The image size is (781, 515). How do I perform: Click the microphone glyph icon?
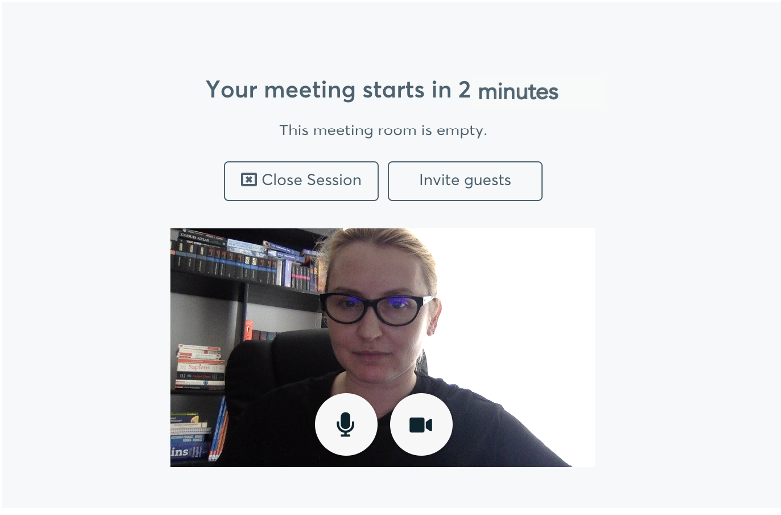click(x=346, y=424)
